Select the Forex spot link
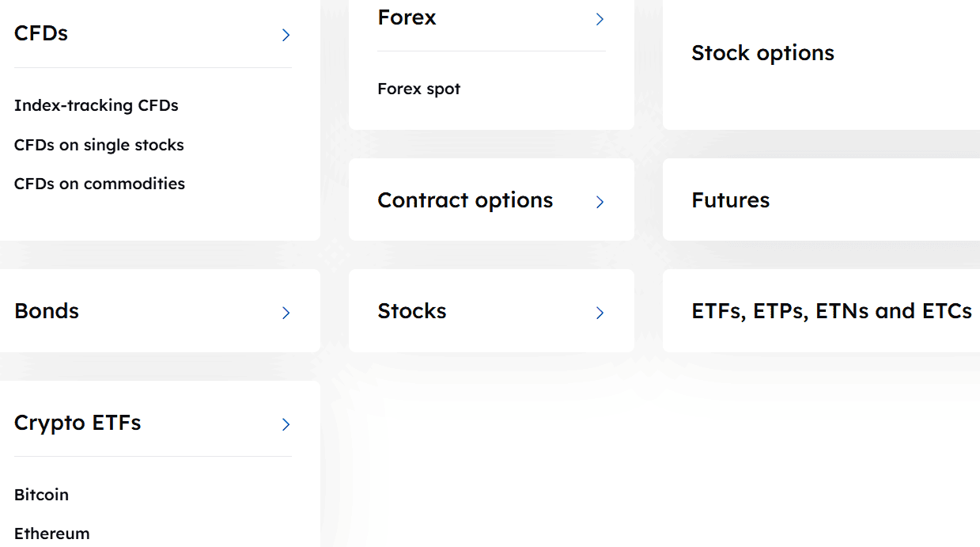 418,89
